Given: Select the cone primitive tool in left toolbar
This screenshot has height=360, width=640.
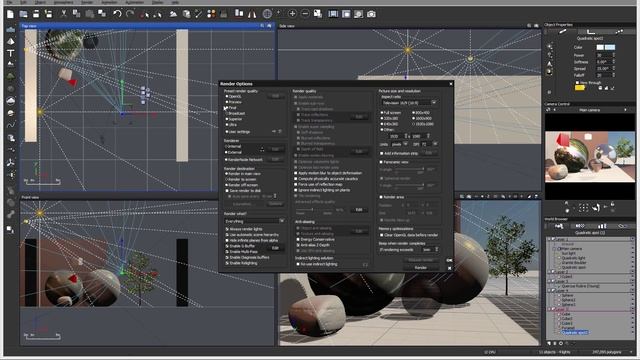Looking at the screenshot, I should [11, 42].
